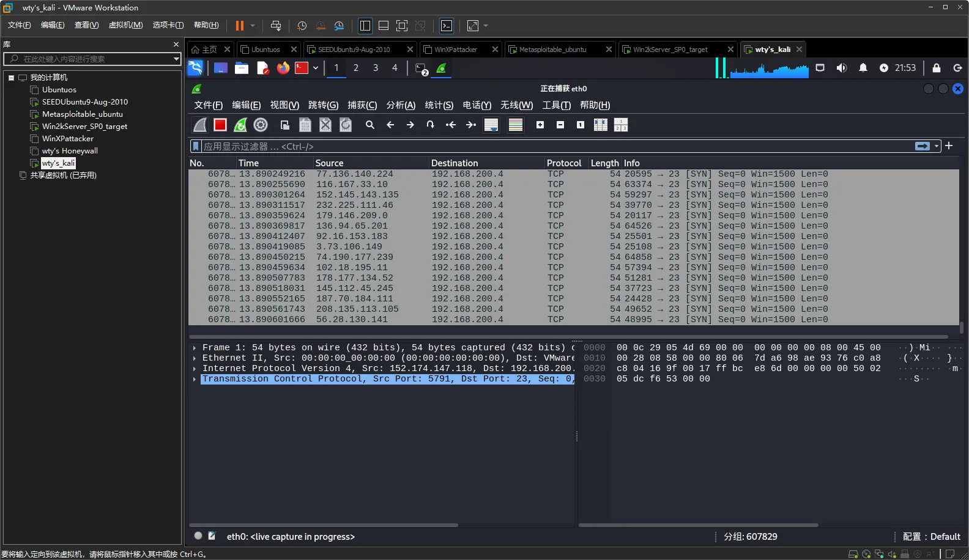Switch to the Win2kServer_SP0_target tab
Viewport: 969px width, 560px height.
tap(670, 50)
